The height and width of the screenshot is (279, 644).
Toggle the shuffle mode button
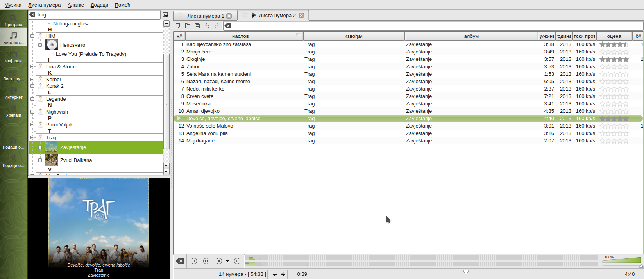click(283, 274)
